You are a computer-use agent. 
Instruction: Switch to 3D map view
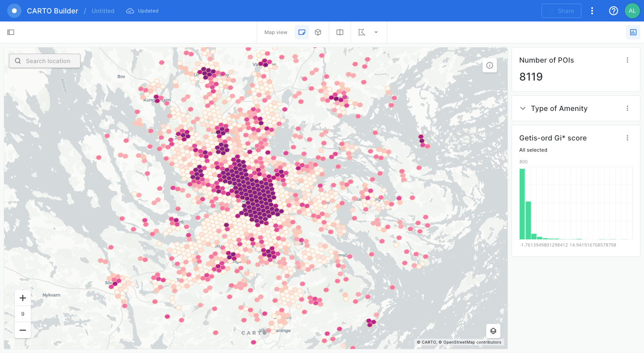(318, 32)
